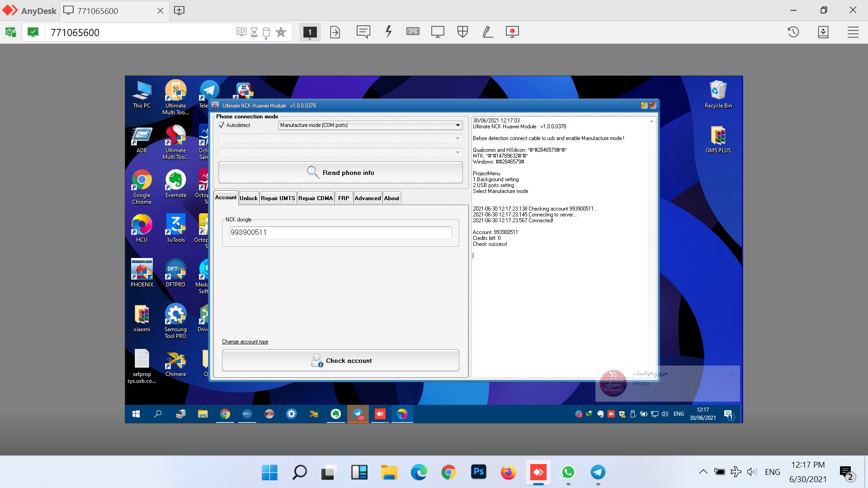This screenshot has height=488, width=868.
Task: Open This PC on remote desktop
Action: click(x=142, y=94)
